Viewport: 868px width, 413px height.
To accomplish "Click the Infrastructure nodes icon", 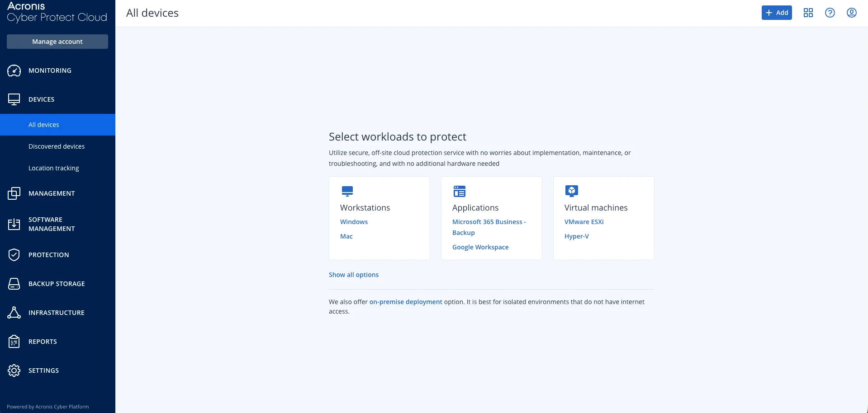I will click(14, 313).
